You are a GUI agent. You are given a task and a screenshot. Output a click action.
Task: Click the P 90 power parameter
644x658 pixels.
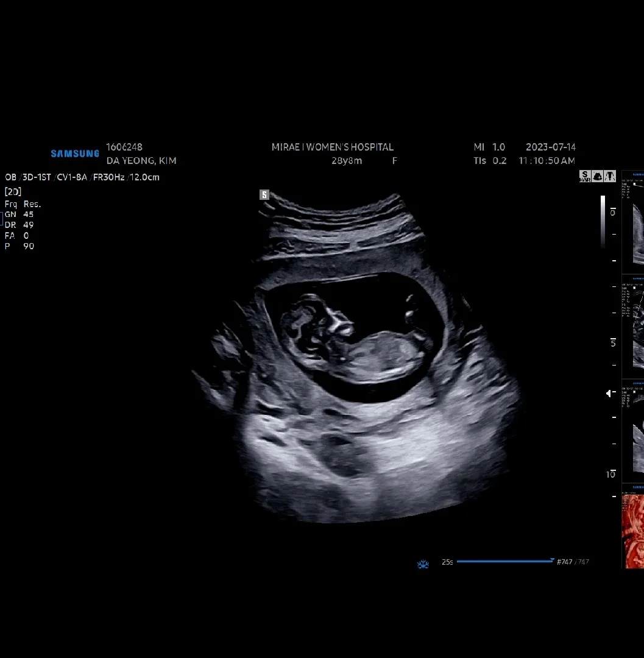19,246
